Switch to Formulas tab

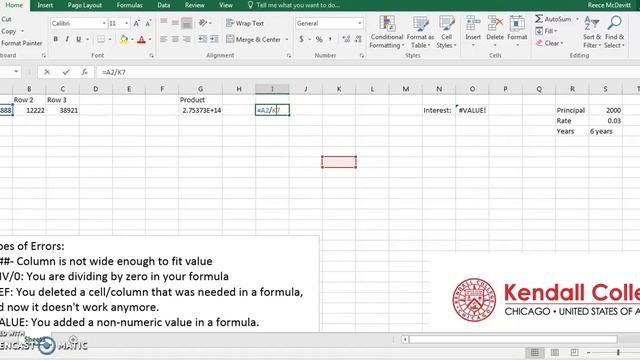[129, 5]
